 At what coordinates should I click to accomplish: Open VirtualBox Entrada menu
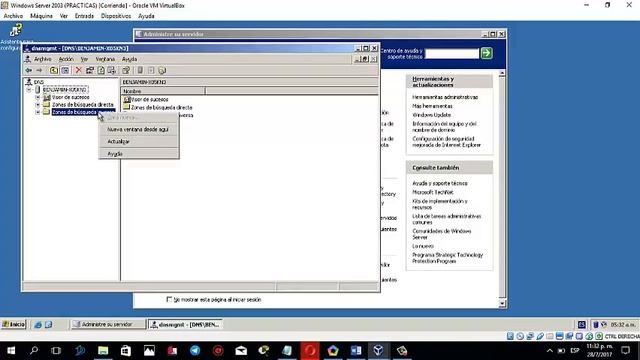click(84, 16)
